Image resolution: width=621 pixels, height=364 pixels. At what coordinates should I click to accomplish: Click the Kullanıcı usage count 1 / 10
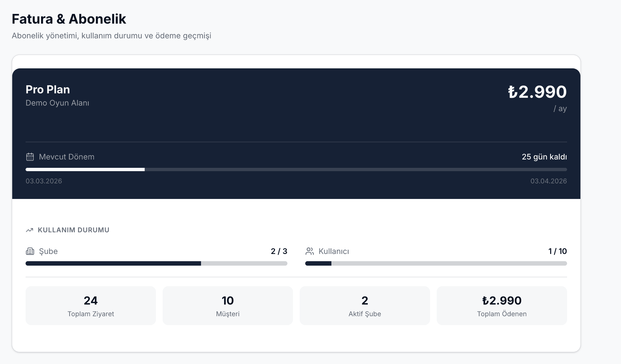point(557,251)
